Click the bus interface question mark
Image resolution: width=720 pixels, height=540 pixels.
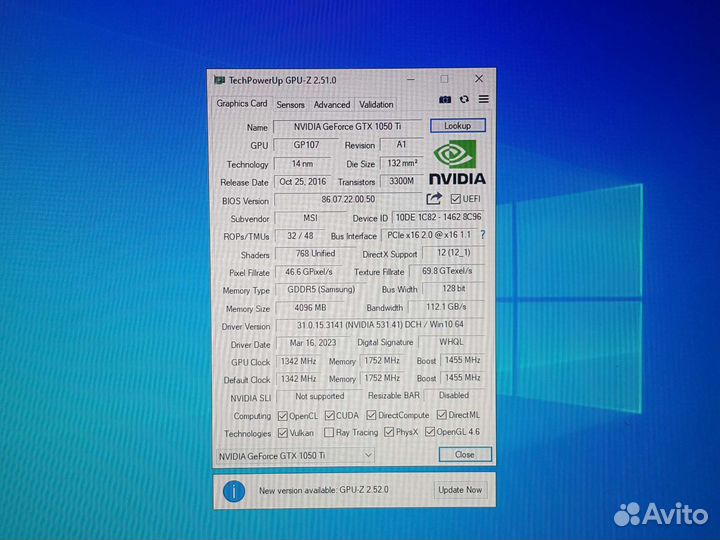pos(483,235)
